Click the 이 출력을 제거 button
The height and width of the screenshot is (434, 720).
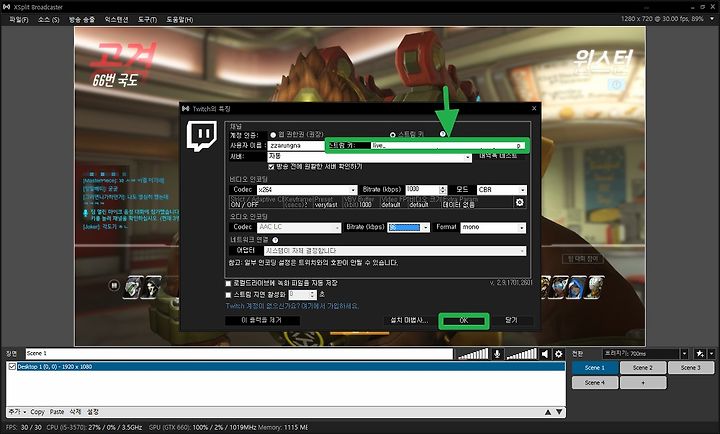coord(262,320)
